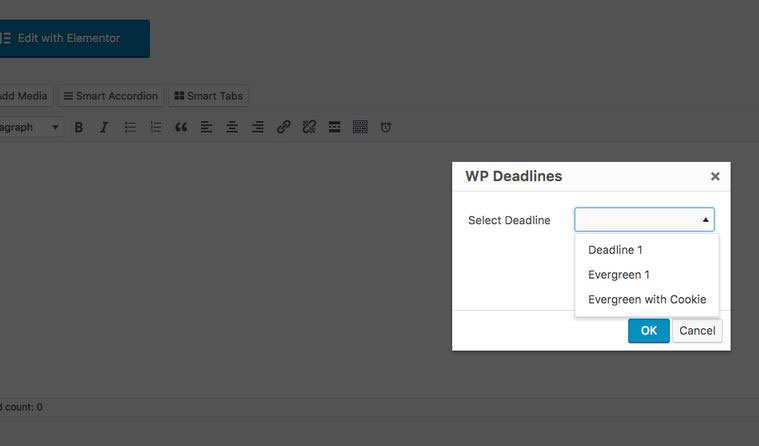The width and height of the screenshot is (759, 446).
Task: Open the Select Deadline combo box
Action: point(644,220)
